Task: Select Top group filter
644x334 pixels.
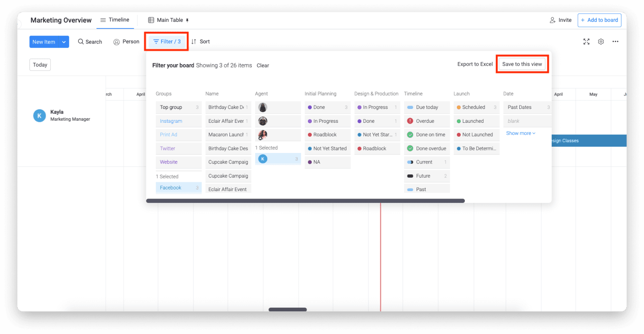Action: [179, 107]
